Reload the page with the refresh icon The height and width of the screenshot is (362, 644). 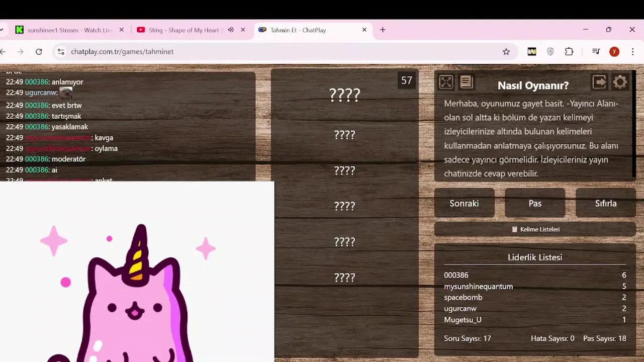39,51
